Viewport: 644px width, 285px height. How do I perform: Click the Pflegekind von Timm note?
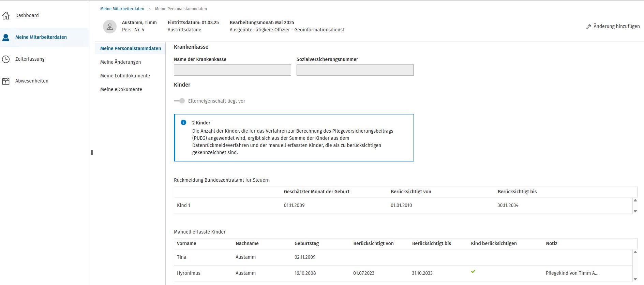coord(572,273)
